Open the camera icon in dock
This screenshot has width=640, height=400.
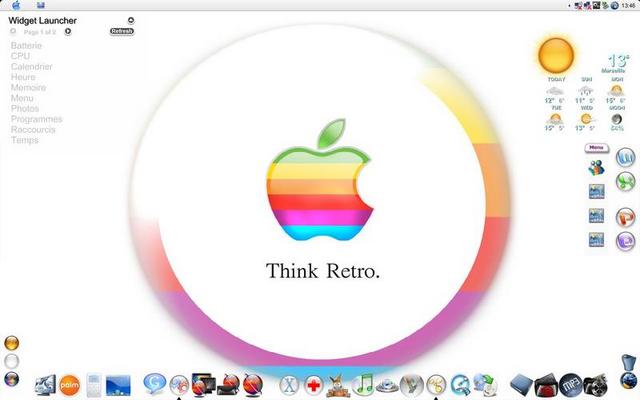coord(595,385)
